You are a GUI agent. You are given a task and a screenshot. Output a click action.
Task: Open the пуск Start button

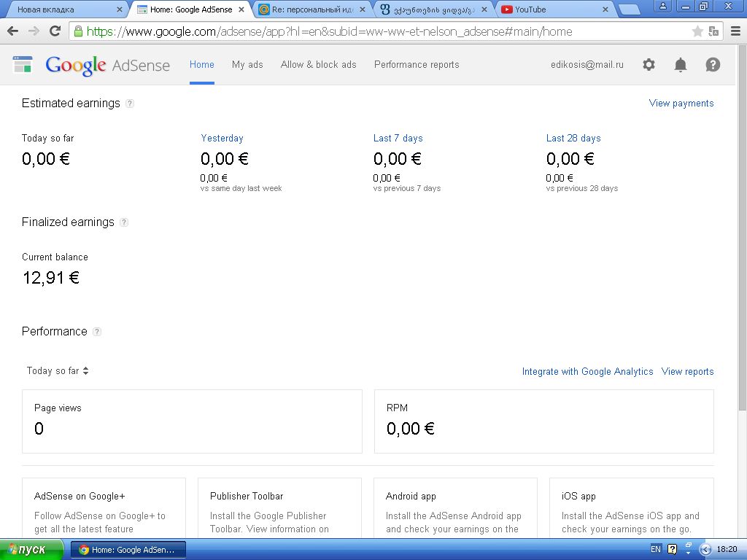click(x=31, y=550)
